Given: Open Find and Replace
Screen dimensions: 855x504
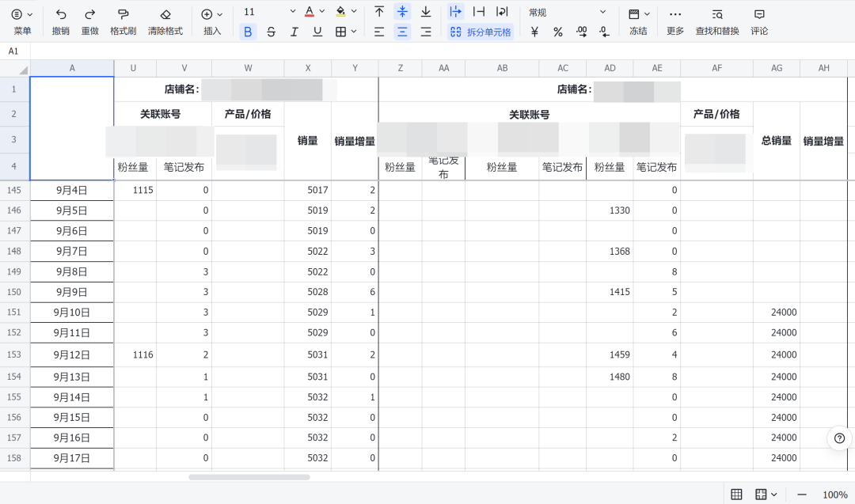Looking at the screenshot, I should [x=716, y=21].
